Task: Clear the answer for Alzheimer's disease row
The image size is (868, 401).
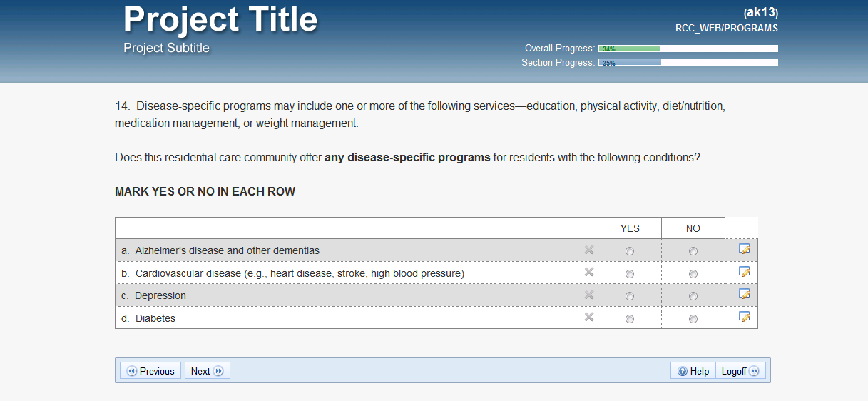Action: (x=589, y=250)
